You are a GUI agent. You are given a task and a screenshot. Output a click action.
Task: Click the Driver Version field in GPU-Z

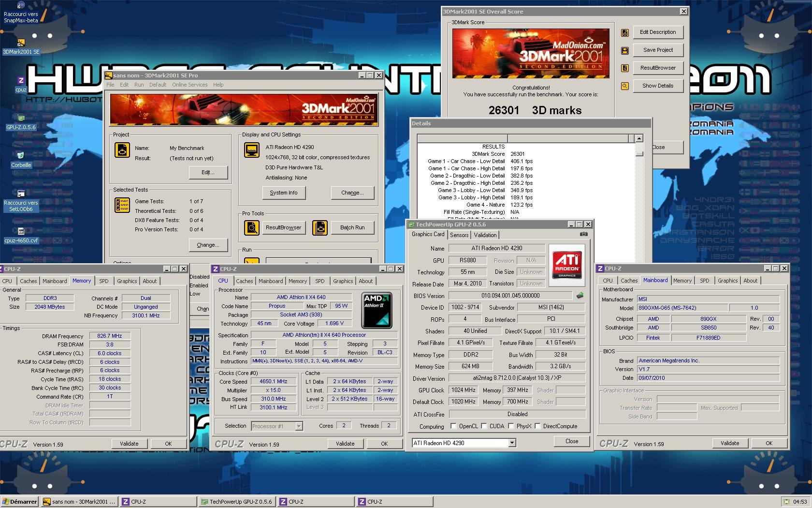[x=517, y=378]
